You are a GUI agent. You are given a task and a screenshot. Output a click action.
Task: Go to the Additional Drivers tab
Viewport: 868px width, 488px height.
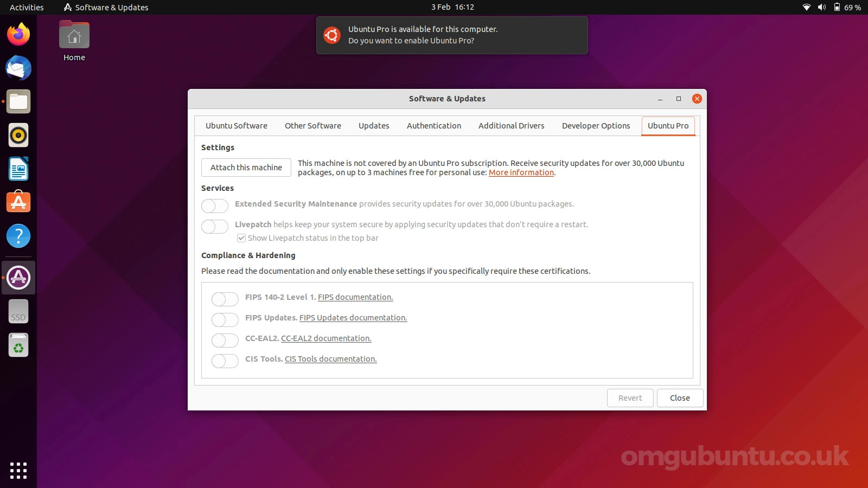[512, 126]
